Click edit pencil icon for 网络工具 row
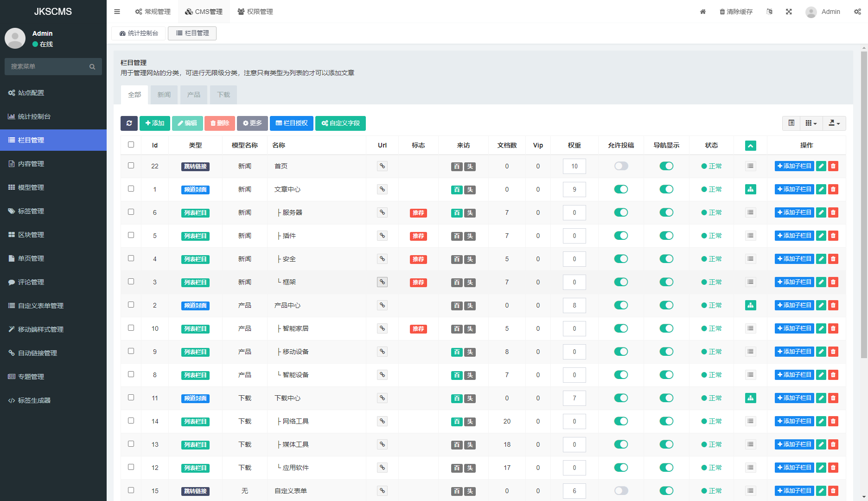The height and width of the screenshot is (501, 868). pyautogui.click(x=821, y=421)
